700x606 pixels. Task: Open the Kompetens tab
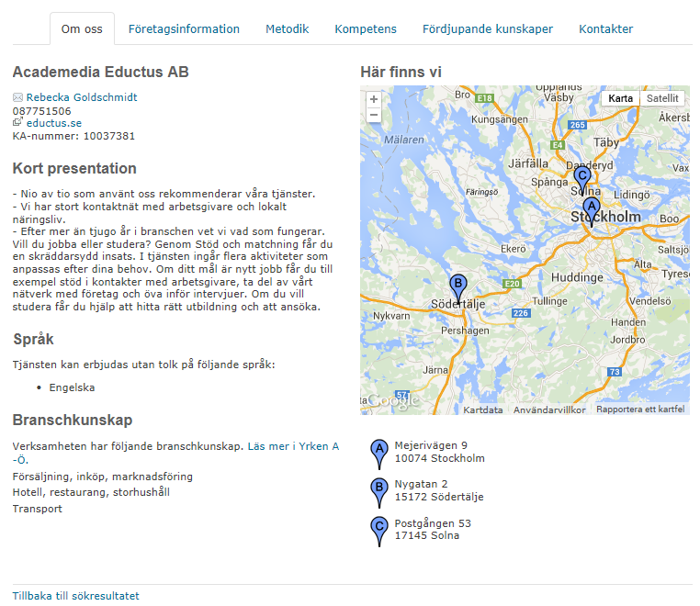(366, 29)
